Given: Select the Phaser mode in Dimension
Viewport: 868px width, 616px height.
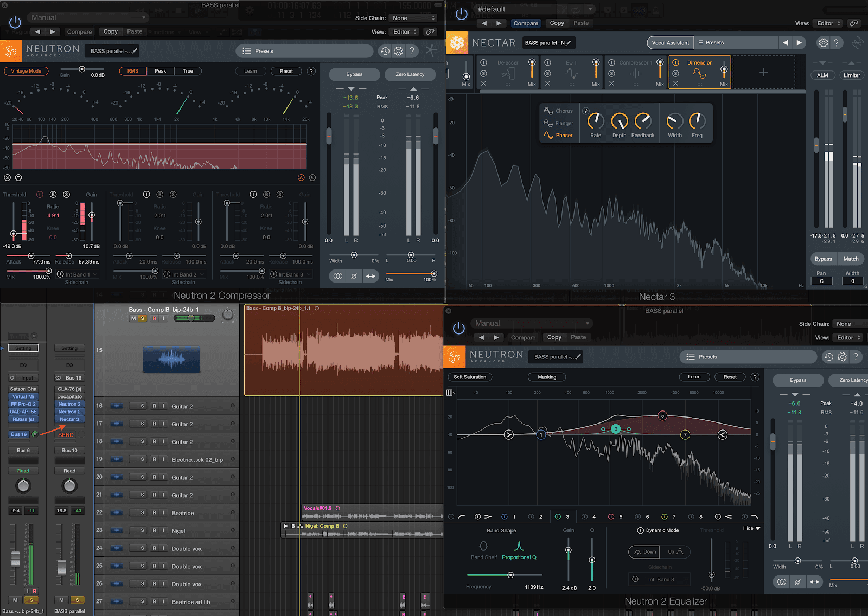Looking at the screenshot, I should coord(558,136).
